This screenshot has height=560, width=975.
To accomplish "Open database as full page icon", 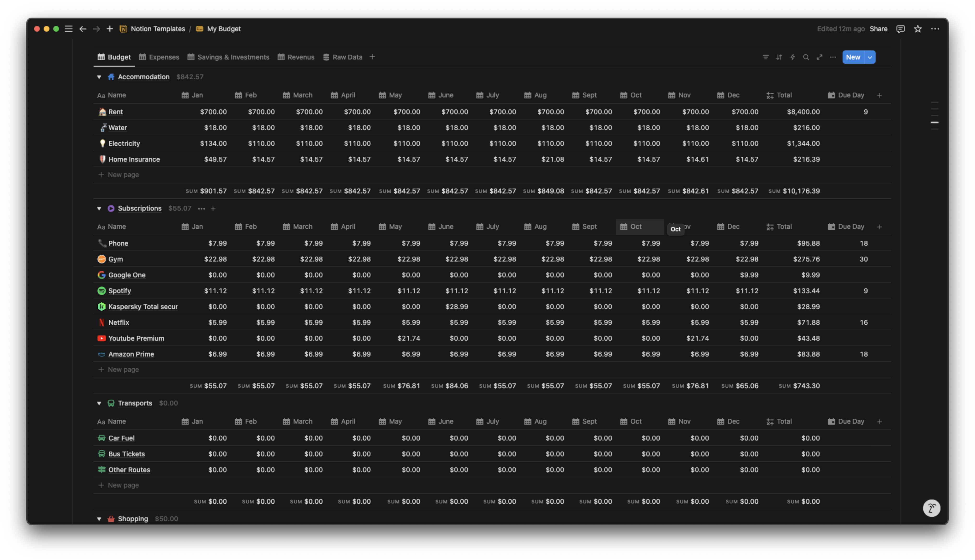I will tap(819, 57).
